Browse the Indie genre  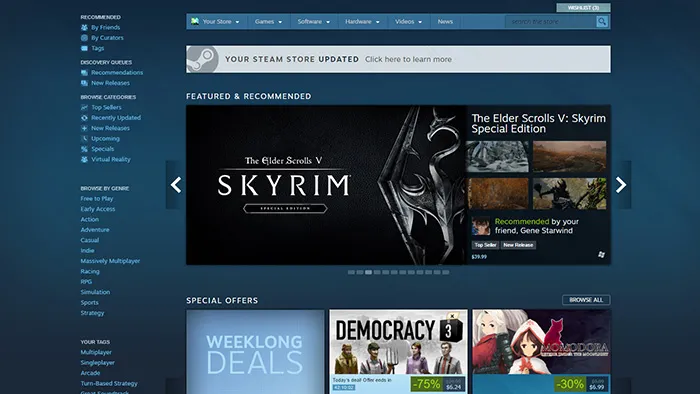(x=88, y=250)
